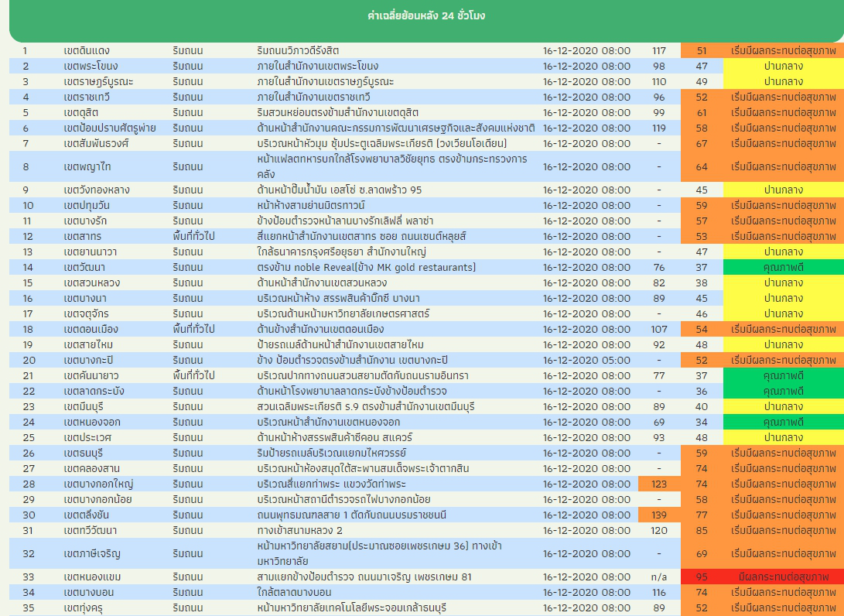Viewport: 844px width, 616px height.
Task: Click the district cell "เขตคลองสาน"
Action: pos(91,469)
